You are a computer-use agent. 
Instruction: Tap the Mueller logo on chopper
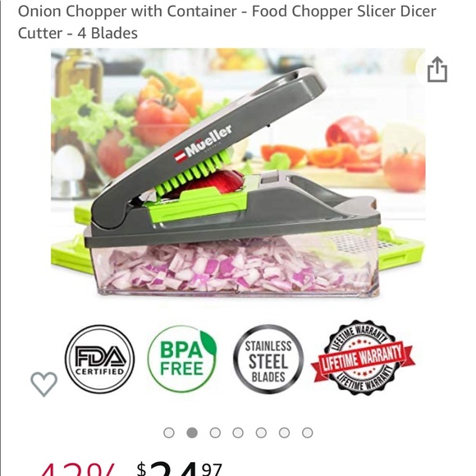point(203,144)
